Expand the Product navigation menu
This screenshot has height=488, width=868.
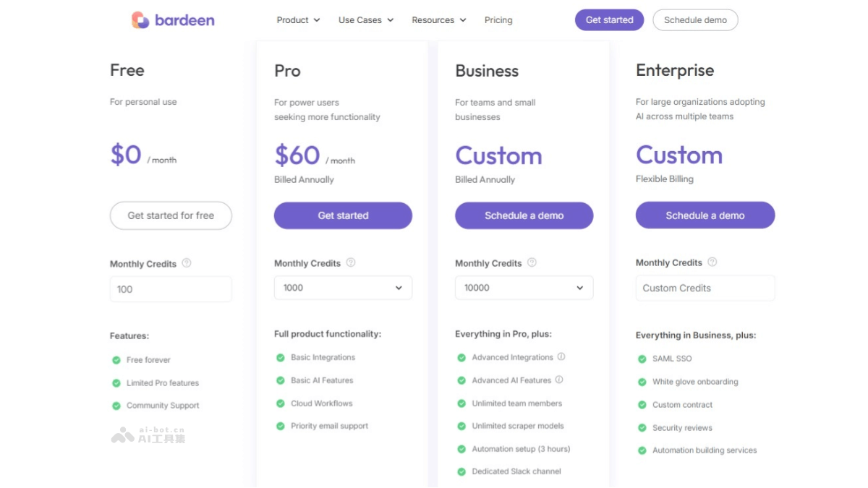point(298,20)
